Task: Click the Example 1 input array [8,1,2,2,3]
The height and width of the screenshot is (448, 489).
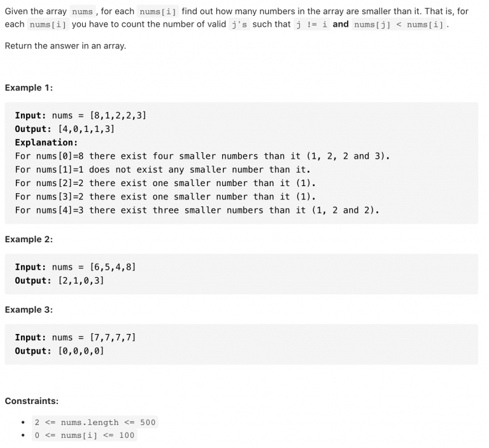Action: point(118,115)
